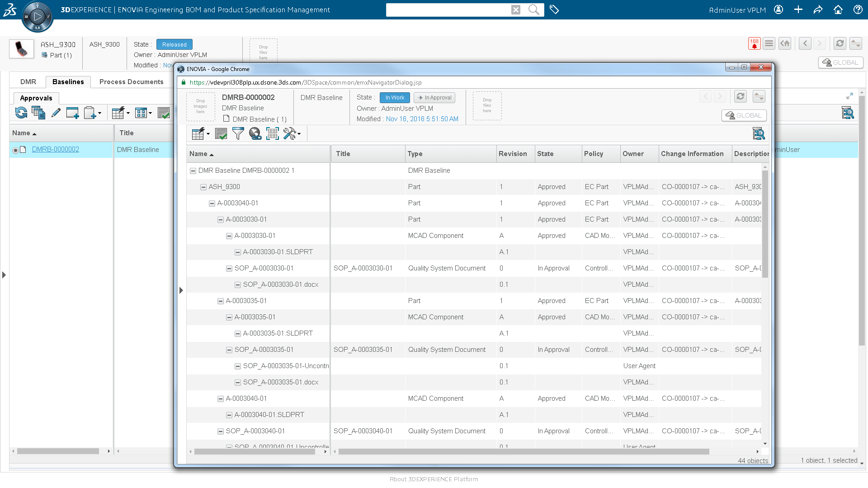This screenshot has width=868, height=488.
Task: Click the Edit pencil icon in Approvals toolbar
Action: point(56,113)
